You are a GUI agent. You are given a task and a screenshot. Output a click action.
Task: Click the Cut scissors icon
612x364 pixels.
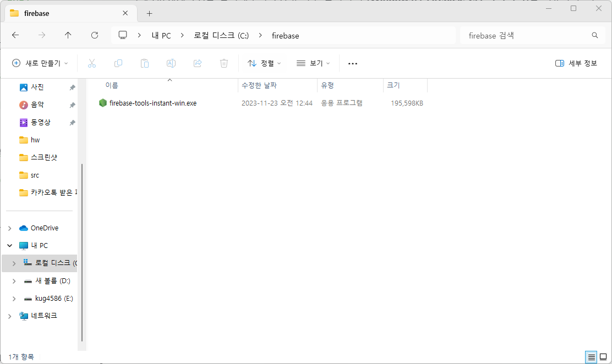[x=92, y=63]
